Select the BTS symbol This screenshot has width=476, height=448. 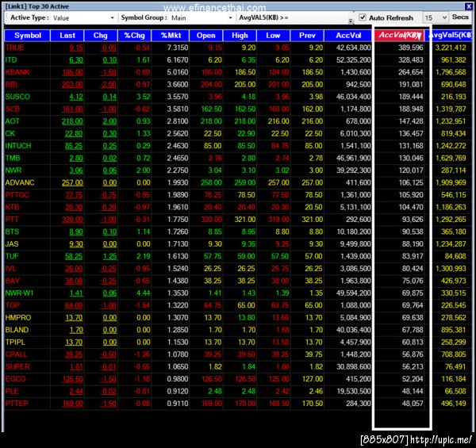pyautogui.click(x=12, y=232)
